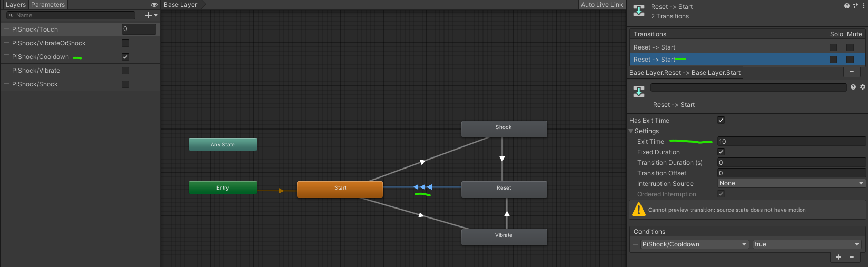Select the PiShock/Touch parameter label
Image resolution: width=868 pixels, height=267 pixels.
(x=35, y=29)
